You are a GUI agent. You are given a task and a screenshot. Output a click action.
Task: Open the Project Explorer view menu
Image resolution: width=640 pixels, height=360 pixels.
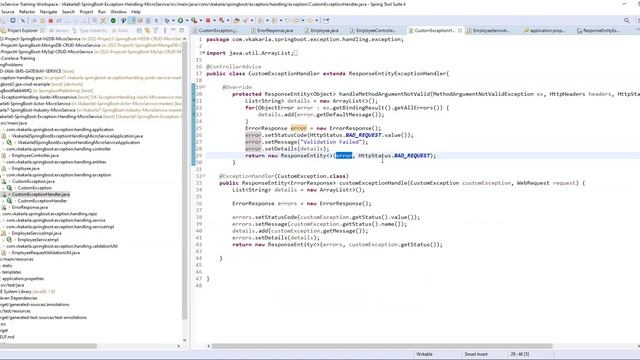(165, 30)
